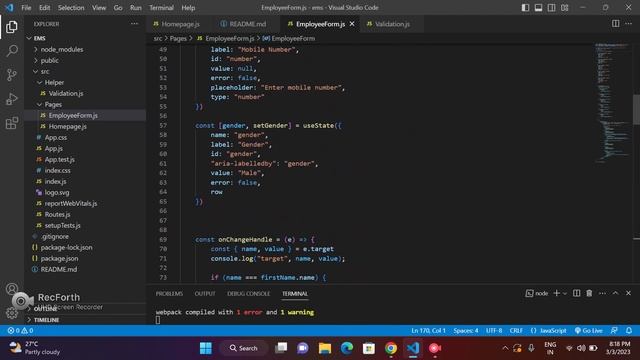This screenshot has width=640, height=360.
Task: Click the Ln 170, Col 1 status entry
Action: [428, 330]
